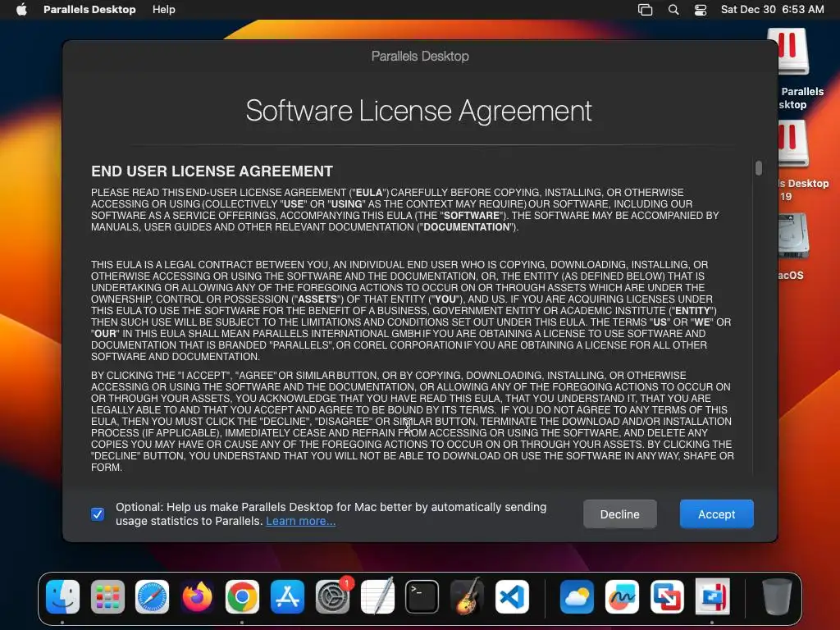Launch GarageBand guitar icon
840x630 pixels.
click(467, 597)
